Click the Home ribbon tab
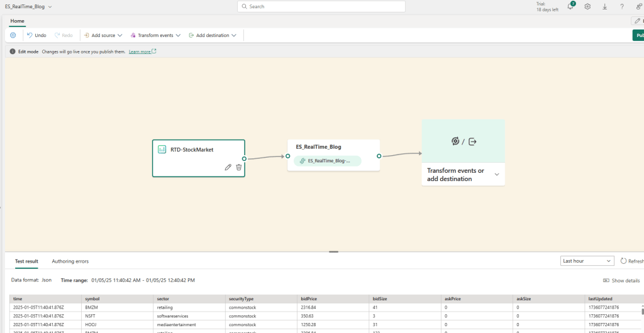Image resolution: width=644 pixels, height=333 pixels. 17,21
